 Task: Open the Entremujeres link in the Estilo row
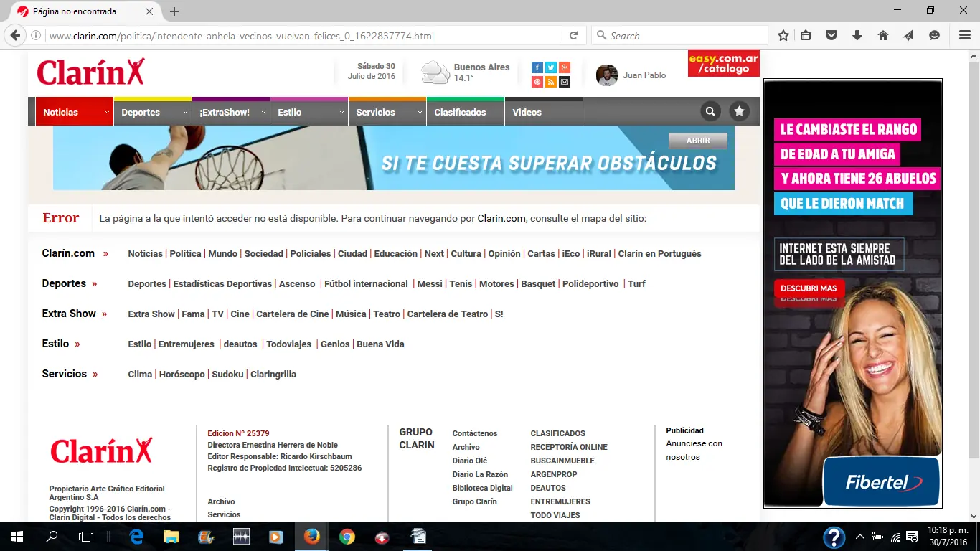[x=187, y=344]
